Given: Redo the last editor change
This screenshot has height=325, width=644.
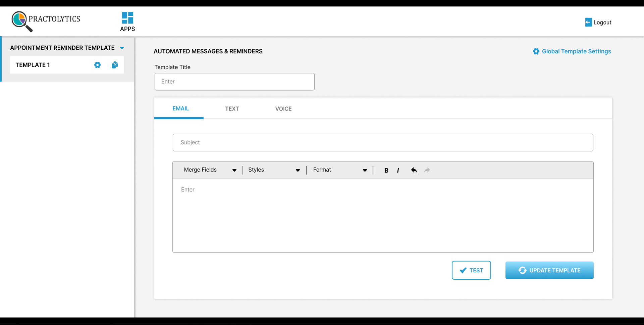Looking at the screenshot, I should tap(427, 170).
